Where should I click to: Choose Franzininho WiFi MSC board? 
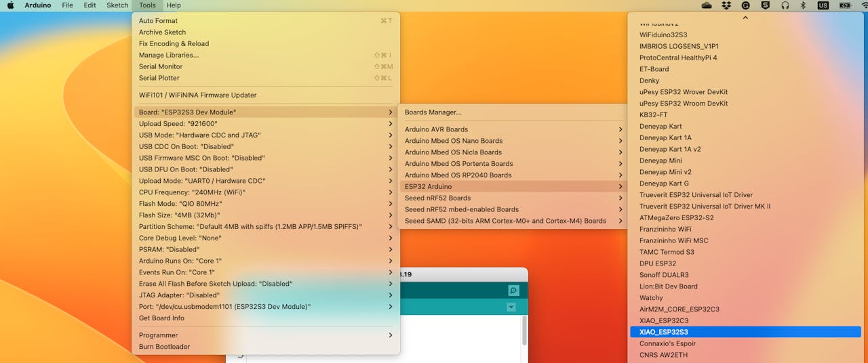[x=745, y=240]
